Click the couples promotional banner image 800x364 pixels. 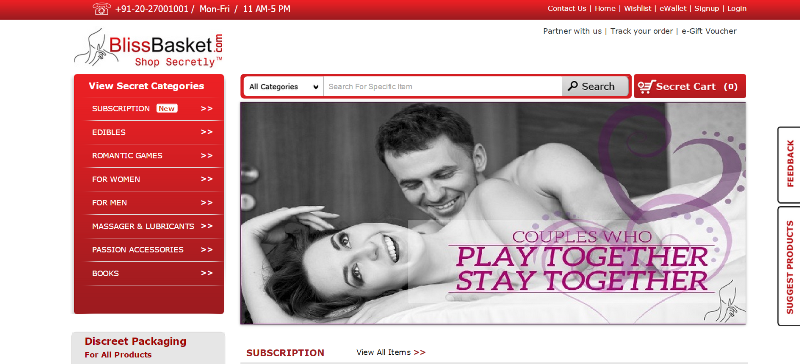tap(493, 213)
